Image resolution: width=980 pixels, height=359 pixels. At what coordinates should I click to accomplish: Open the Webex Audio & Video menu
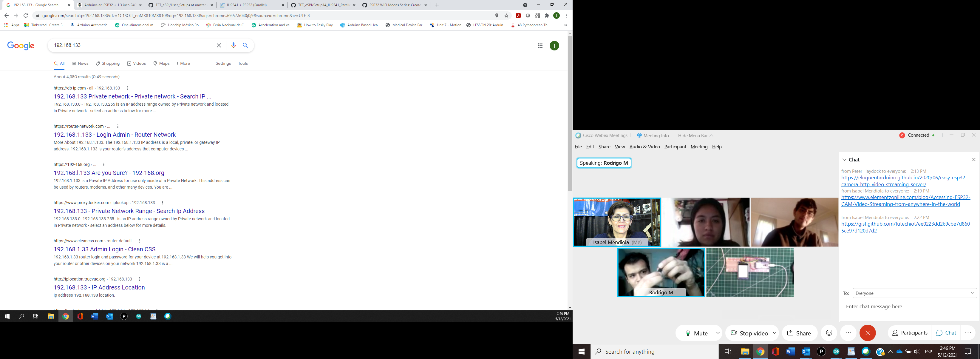[644, 147]
